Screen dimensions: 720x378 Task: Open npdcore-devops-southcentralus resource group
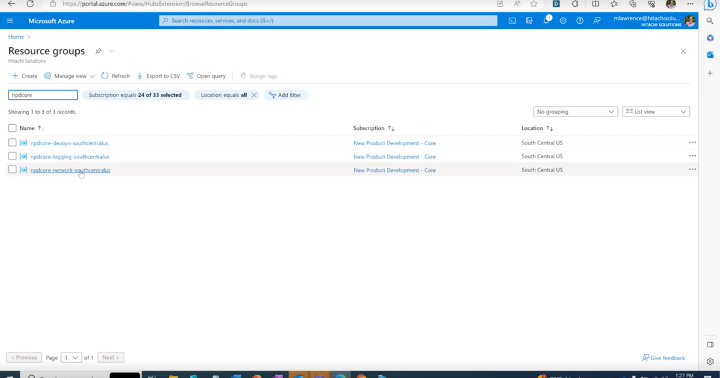pos(69,143)
